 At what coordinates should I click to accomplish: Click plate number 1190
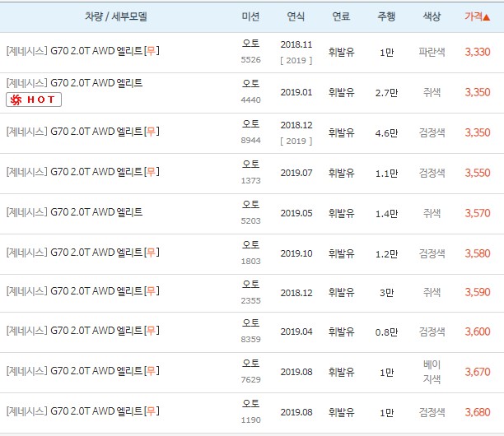250,420
